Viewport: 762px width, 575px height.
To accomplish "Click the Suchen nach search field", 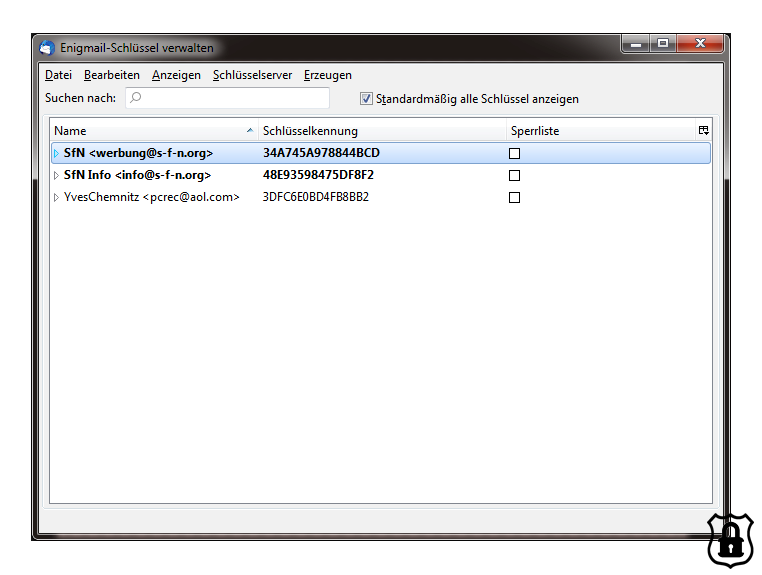I will click(x=227, y=98).
